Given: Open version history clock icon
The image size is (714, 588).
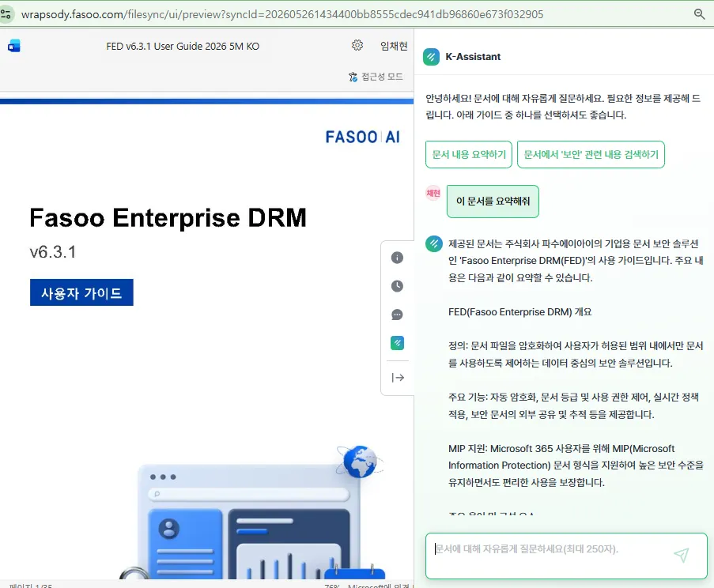Looking at the screenshot, I should (397, 286).
